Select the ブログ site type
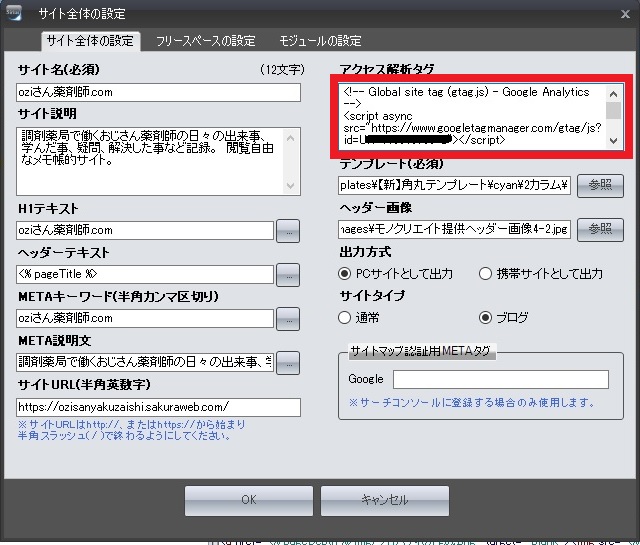Viewport: 640px width, 545px height. pos(486,317)
